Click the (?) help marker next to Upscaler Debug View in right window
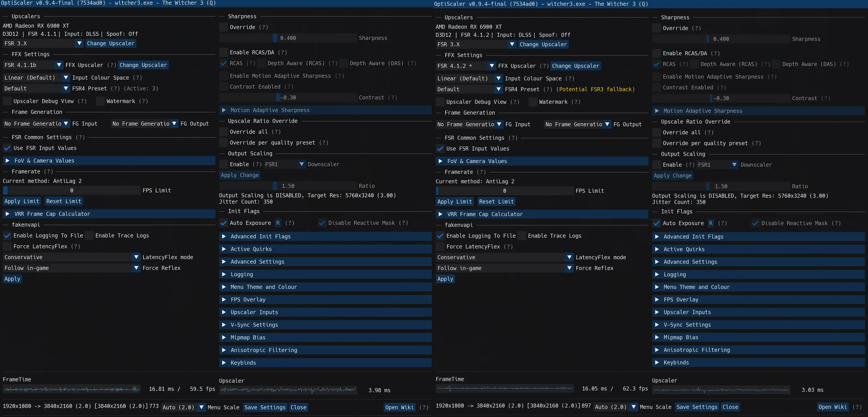Viewport: 868px width, 417px height. click(x=515, y=102)
